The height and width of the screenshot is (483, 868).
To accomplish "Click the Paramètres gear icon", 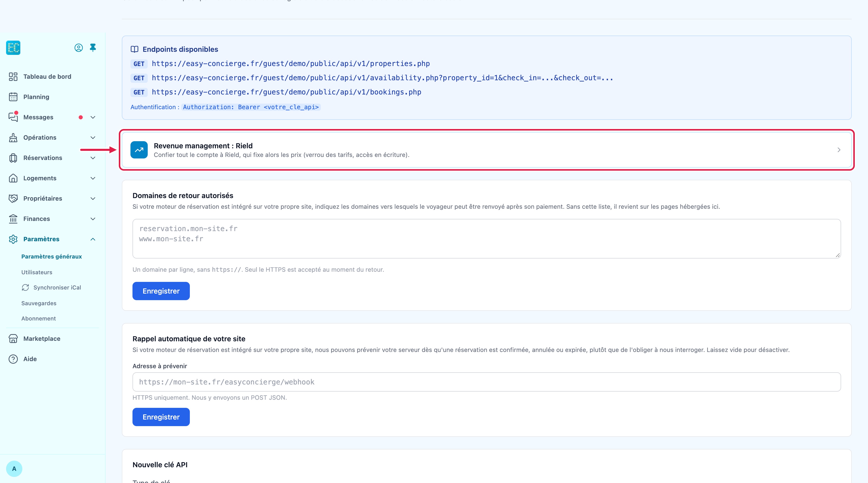I will coord(13,239).
